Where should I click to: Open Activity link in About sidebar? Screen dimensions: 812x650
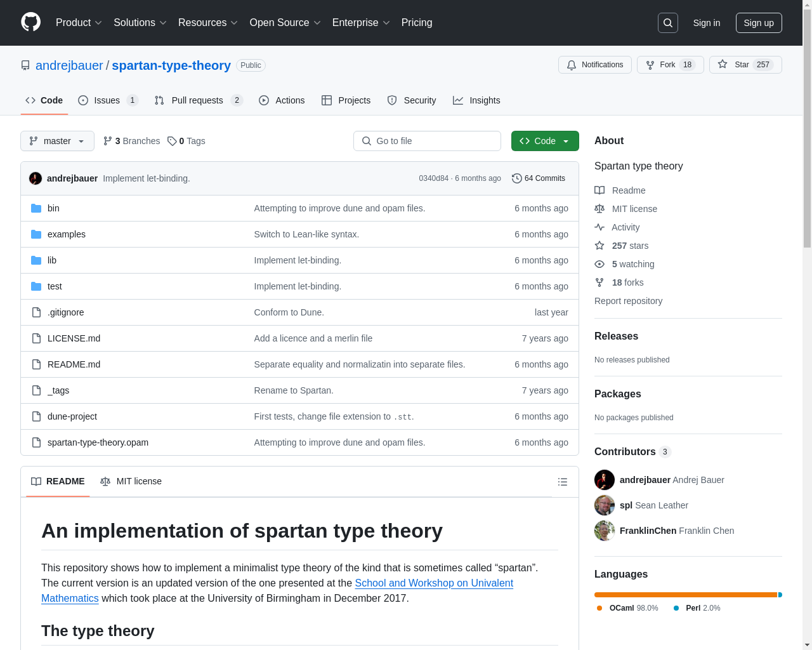click(617, 227)
